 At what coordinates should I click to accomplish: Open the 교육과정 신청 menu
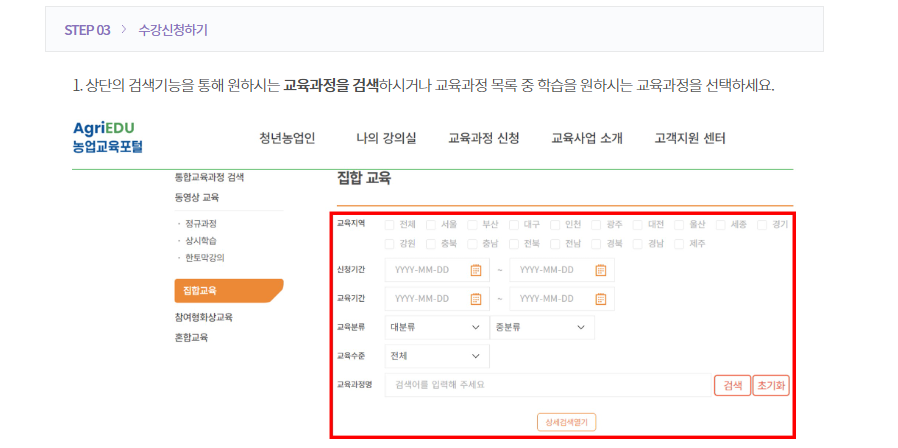[483, 138]
